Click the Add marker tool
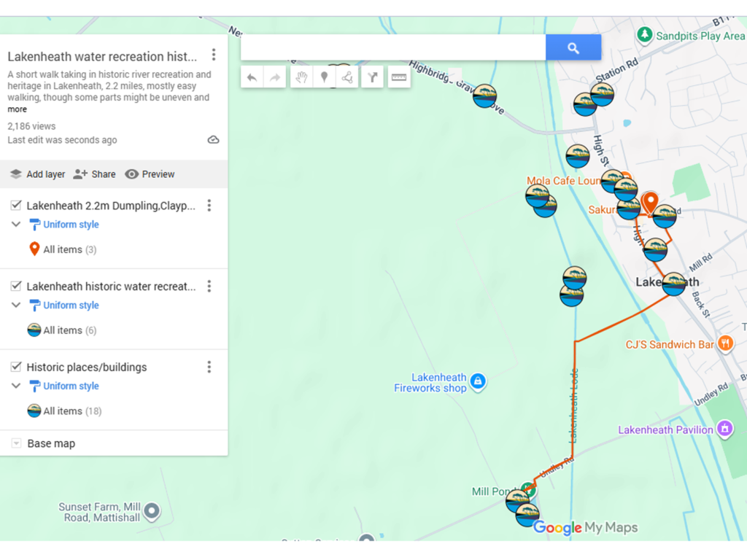Screen dimensions: 747x560 [x=324, y=77]
